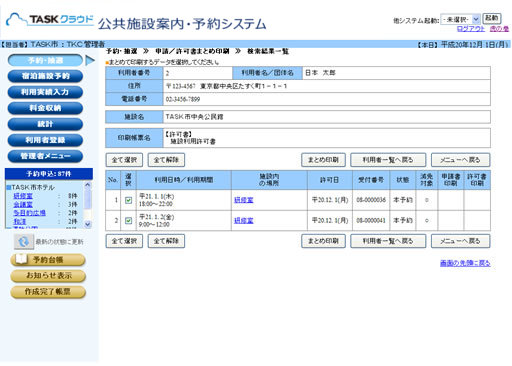
Task: Click 全て解除 above the results table
Action: tap(166, 160)
